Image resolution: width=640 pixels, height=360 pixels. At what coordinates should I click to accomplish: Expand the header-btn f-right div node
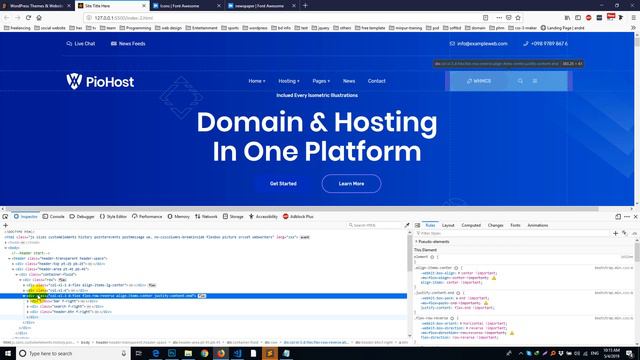(28, 312)
